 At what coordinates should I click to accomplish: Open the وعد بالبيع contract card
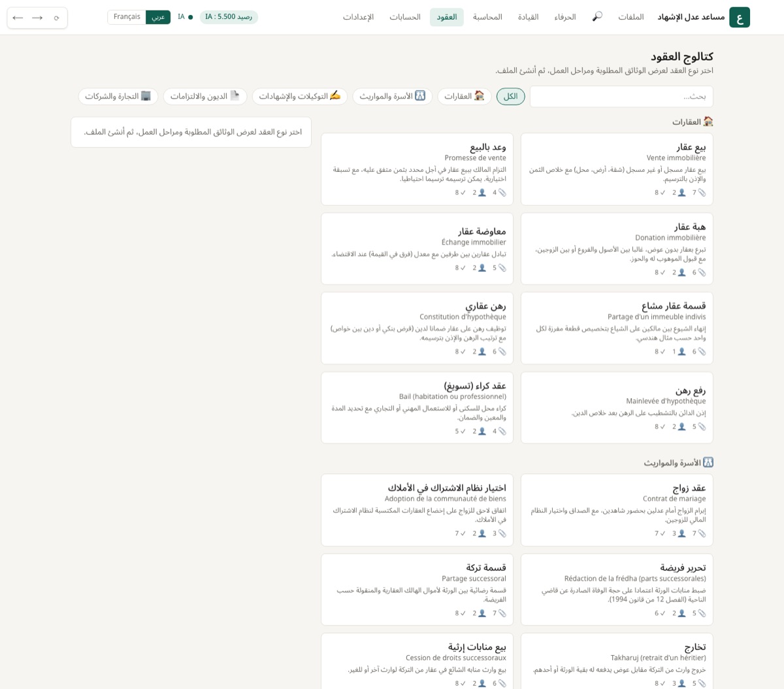417,169
